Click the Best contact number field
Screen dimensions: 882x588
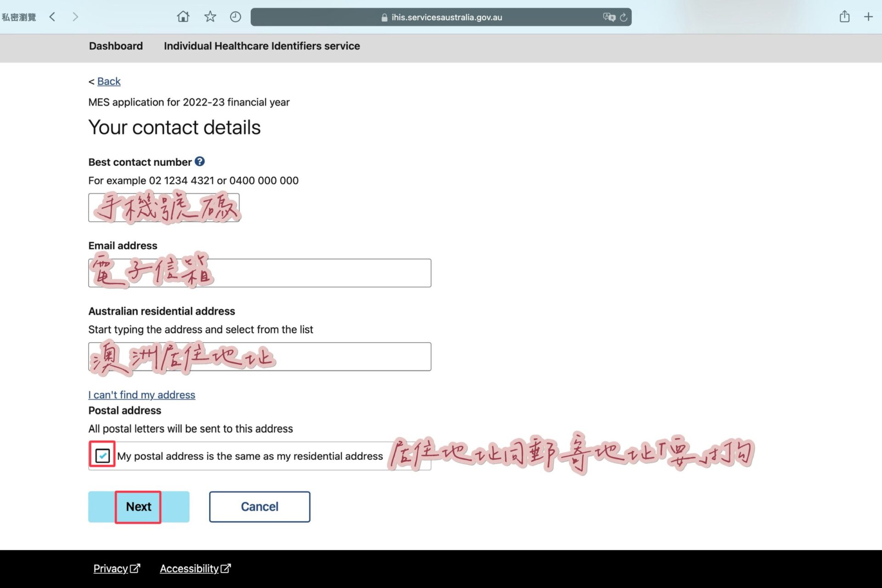(164, 208)
